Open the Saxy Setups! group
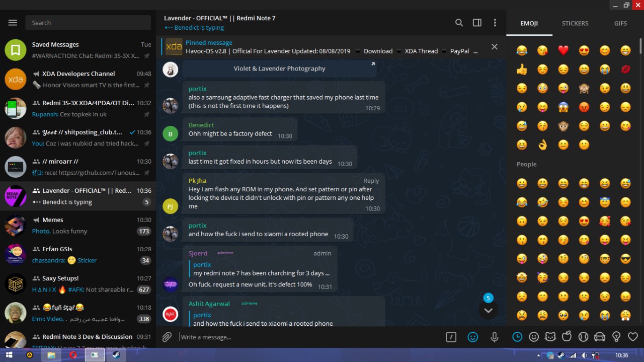The image size is (644, 362). click(78, 283)
